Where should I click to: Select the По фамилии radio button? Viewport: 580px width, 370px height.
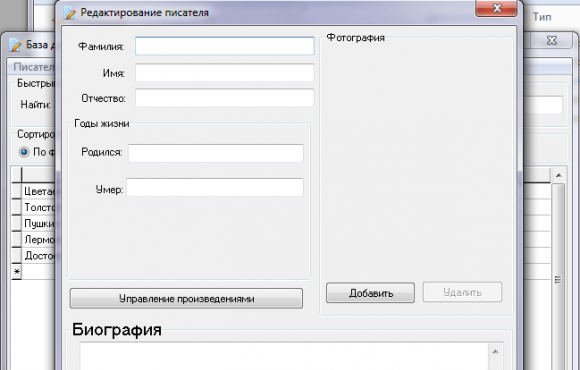tap(24, 152)
